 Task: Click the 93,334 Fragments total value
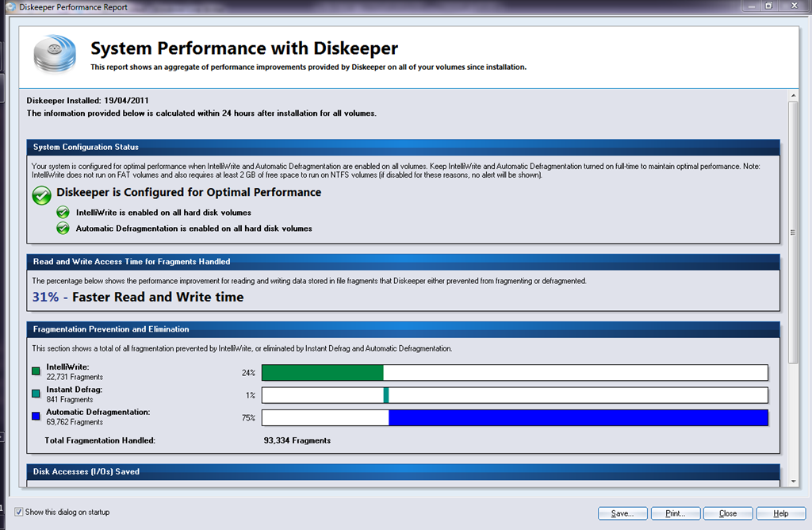(297, 440)
